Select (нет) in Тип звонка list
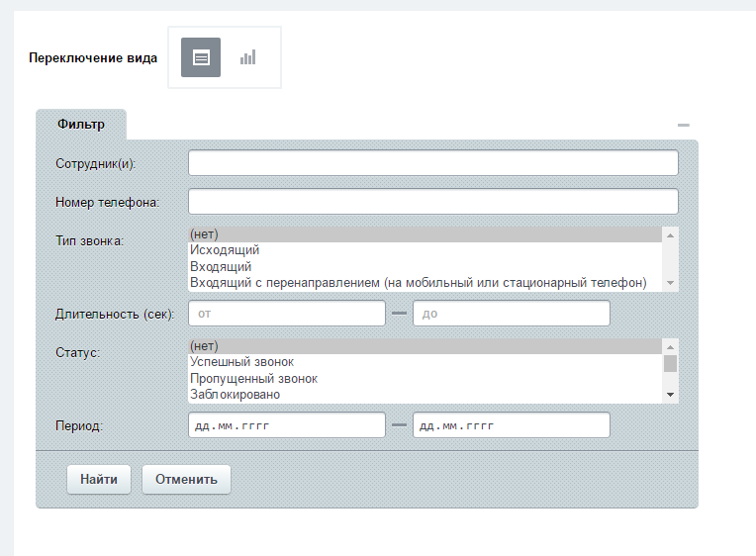The height and width of the screenshot is (556, 756). point(203,234)
